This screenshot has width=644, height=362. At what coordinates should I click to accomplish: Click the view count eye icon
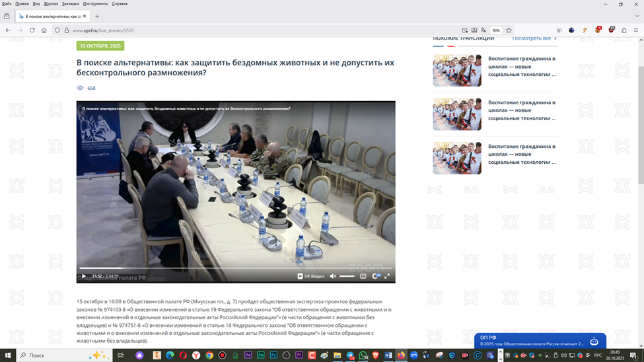coord(80,88)
